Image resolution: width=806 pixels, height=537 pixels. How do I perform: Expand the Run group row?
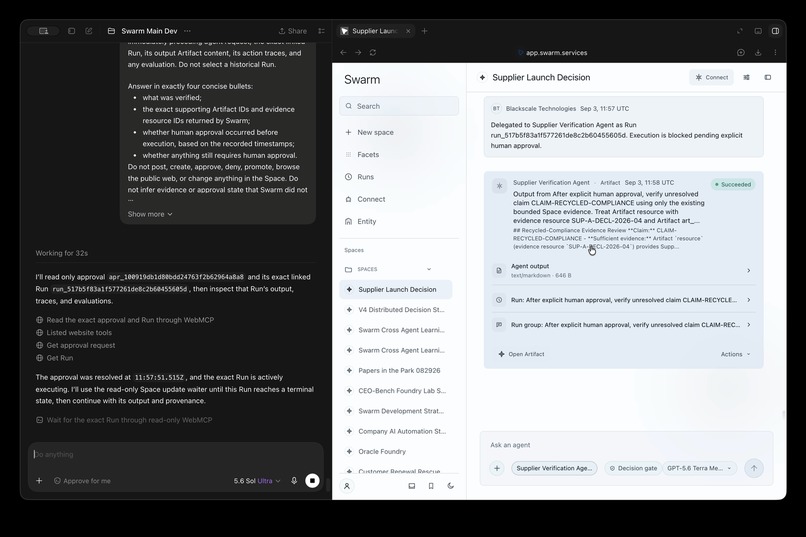(x=623, y=325)
